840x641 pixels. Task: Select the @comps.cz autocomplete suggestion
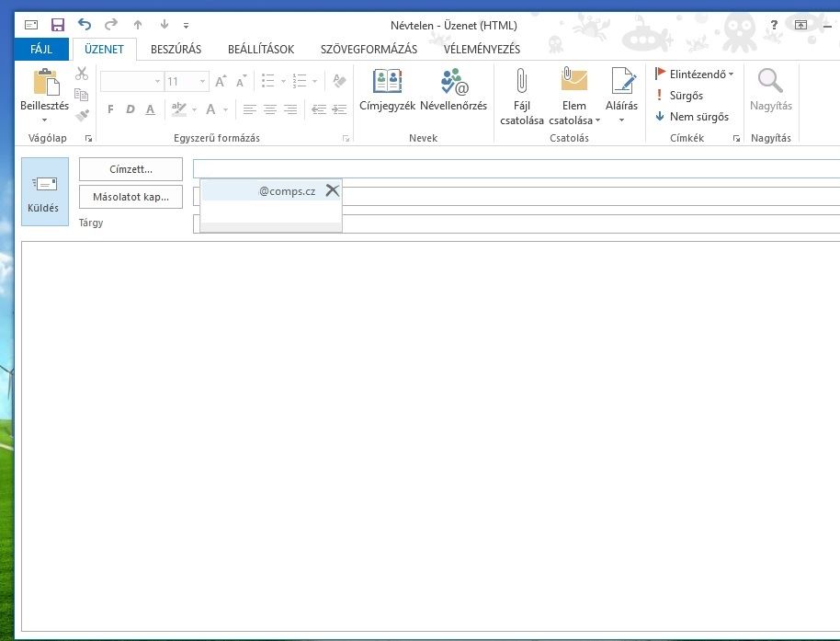[263, 190]
